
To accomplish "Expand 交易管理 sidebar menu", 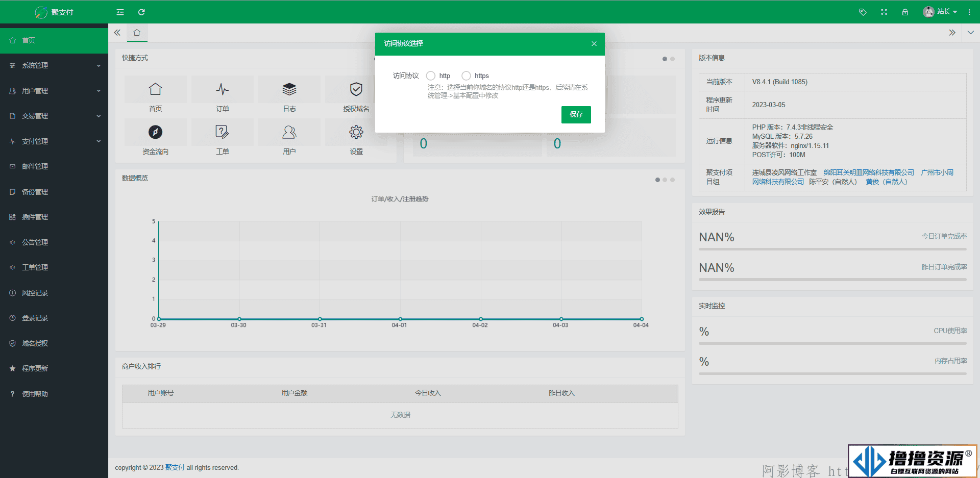I will pos(54,116).
